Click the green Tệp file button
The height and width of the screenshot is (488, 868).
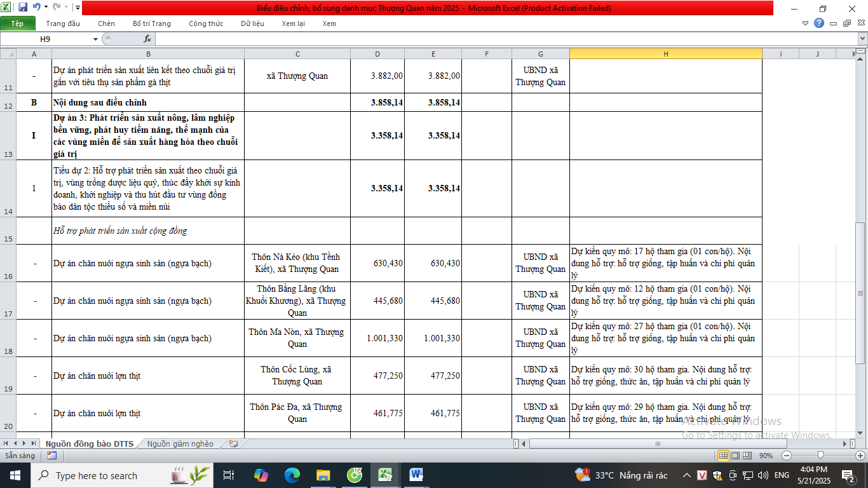pos(17,24)
